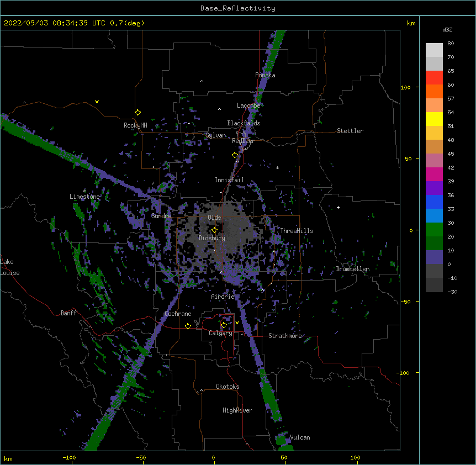The width and height of the screenshot is (476, 465).
Task: Pick the purple 39-36 dBZ legend swatch
Action: click(x=434, y=188)
